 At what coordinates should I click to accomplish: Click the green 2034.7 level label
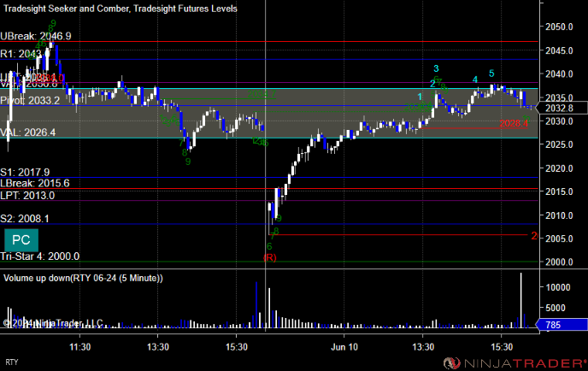262,94
